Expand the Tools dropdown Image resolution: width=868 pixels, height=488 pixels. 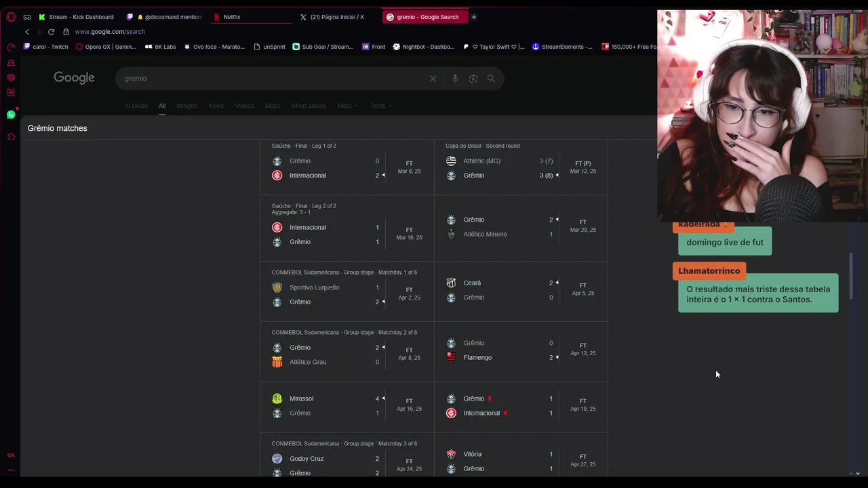tap(381, 106)
